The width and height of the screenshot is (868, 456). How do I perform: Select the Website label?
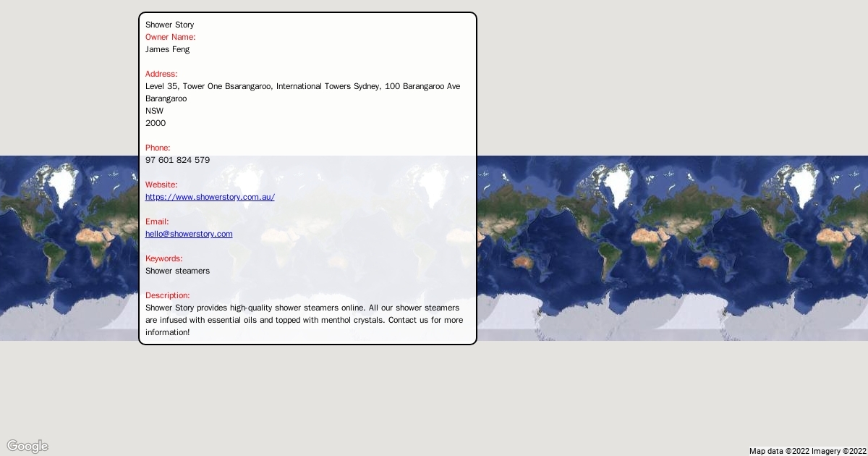pos(161,185)
